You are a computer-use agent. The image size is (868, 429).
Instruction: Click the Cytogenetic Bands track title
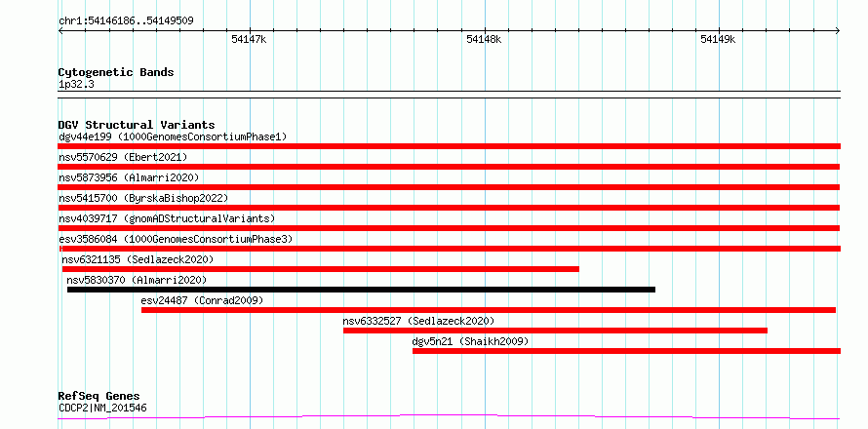[116, 72]
